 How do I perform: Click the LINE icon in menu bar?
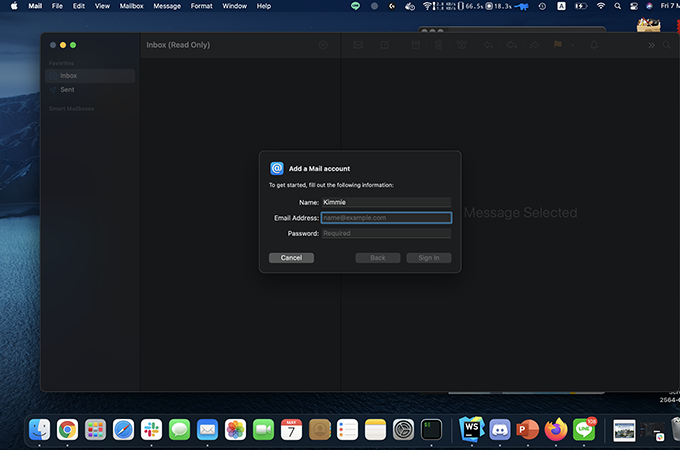[x=355, y=6]
